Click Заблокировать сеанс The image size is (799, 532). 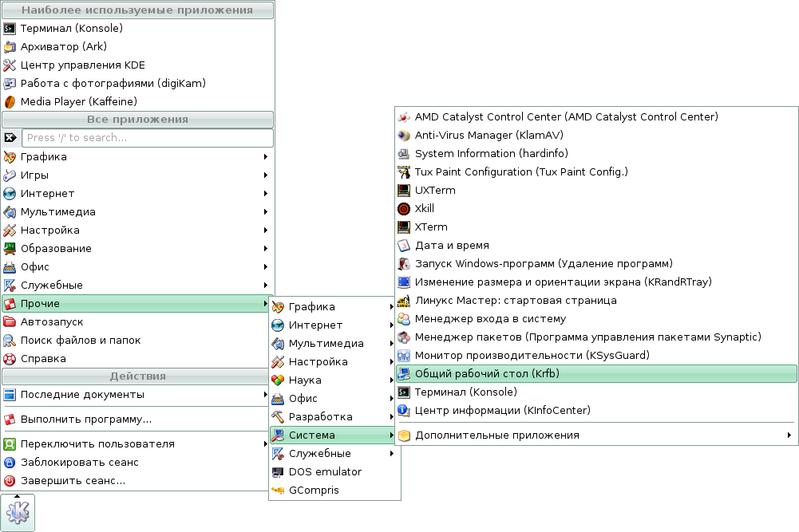pyautogui.click(x=80, y=462)
